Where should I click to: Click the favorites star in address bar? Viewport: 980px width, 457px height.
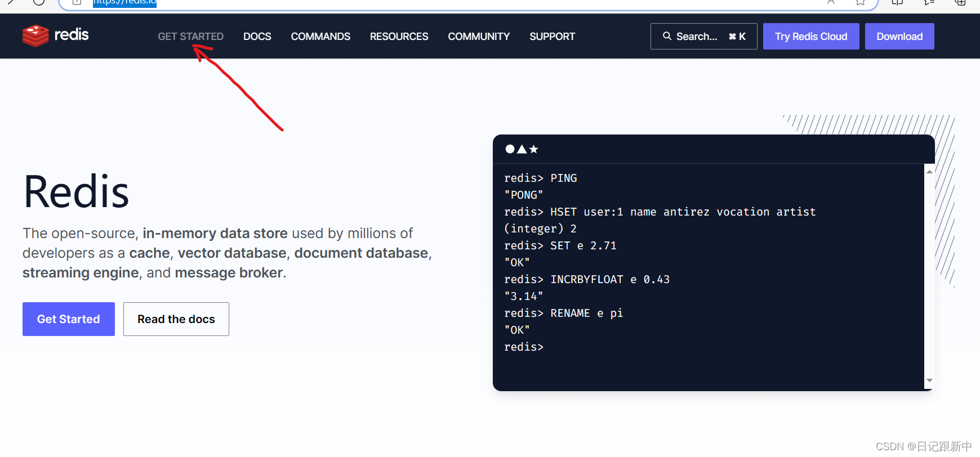click(x=860, y=2)
